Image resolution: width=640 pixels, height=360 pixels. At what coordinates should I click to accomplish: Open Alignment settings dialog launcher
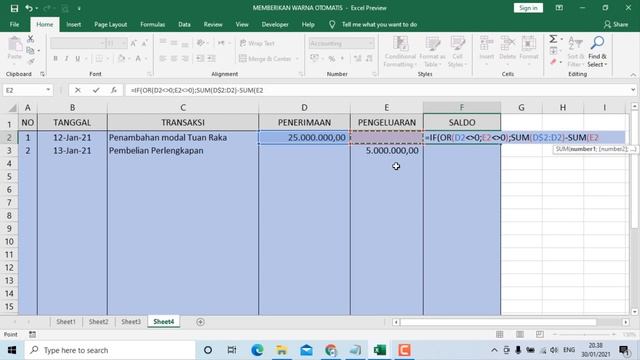pos(301,74)
